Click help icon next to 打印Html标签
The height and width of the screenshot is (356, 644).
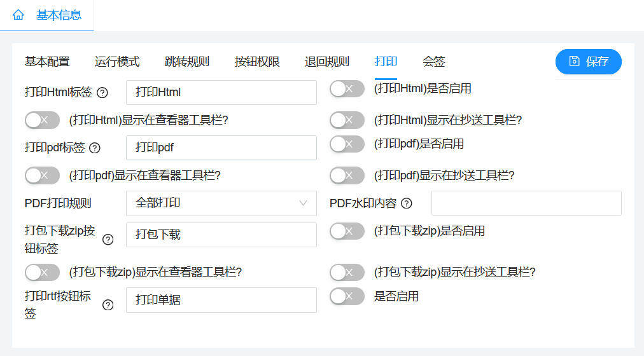[102, 93]
